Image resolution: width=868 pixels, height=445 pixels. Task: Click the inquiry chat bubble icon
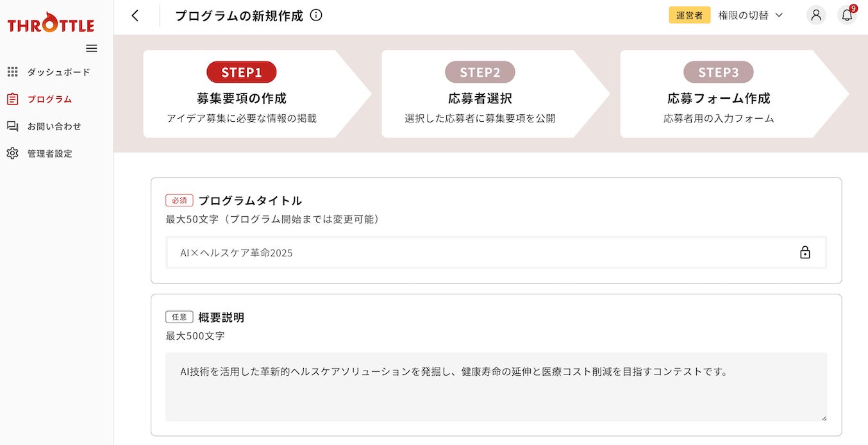pyautogui.click(x=13, y=126)
